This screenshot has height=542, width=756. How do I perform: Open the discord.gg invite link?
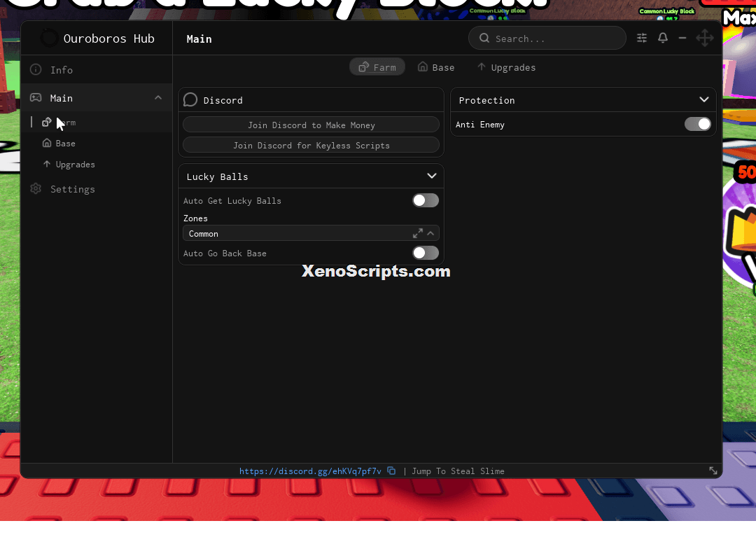[x=310, y=471]
